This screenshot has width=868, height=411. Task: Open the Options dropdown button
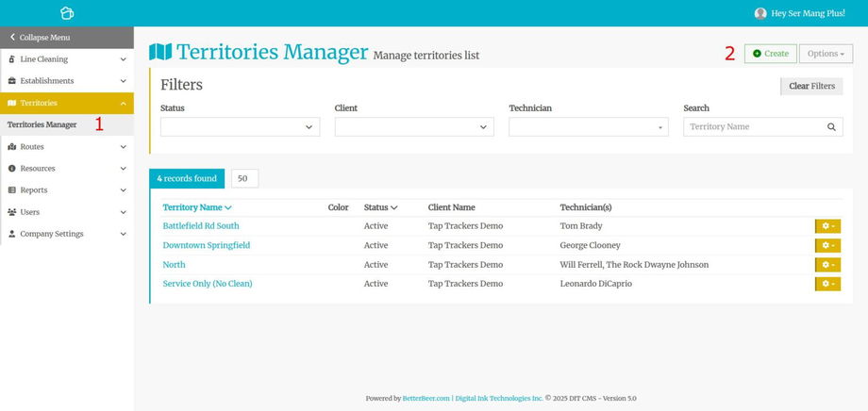(826, 54)
